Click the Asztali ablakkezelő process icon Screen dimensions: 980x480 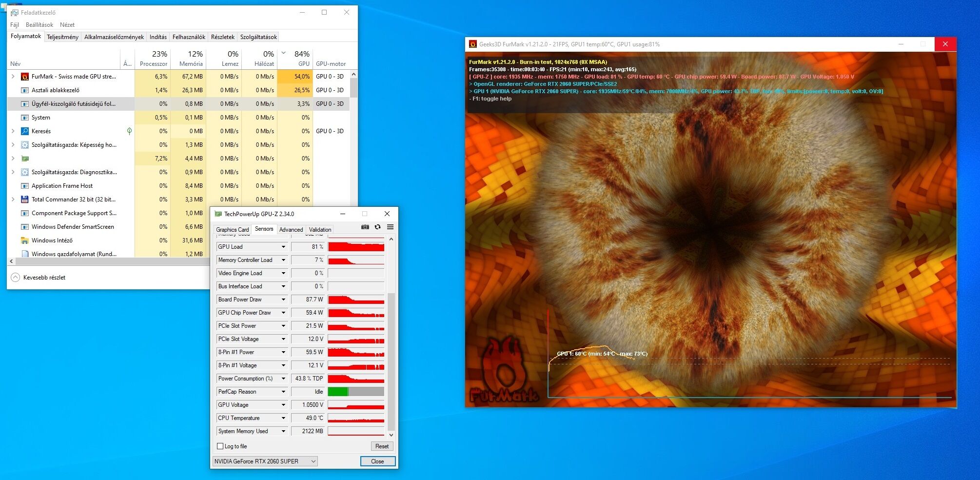[x=25, y=90]
